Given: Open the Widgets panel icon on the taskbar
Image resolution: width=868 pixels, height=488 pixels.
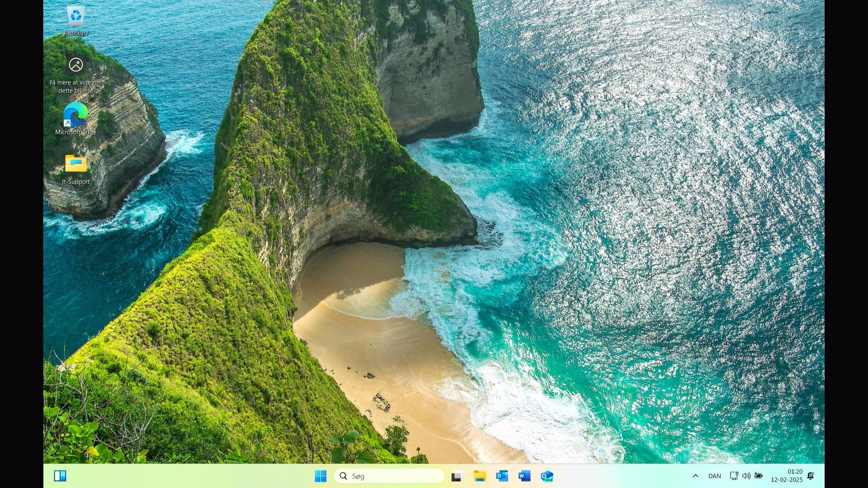Looking at the screenshot, I should [x=60, y=476].
